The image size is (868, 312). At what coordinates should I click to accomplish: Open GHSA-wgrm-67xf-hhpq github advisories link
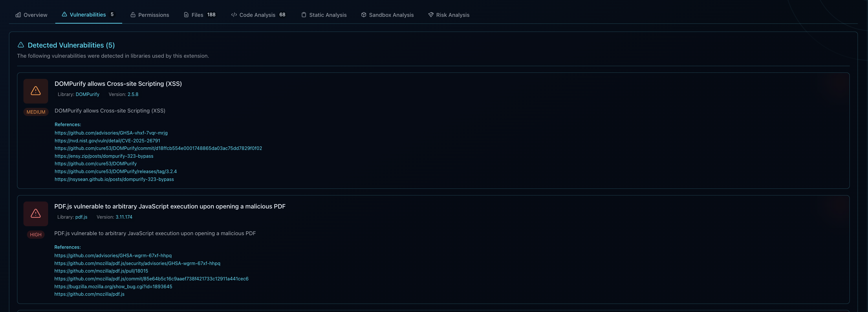(x=113, y=256)
